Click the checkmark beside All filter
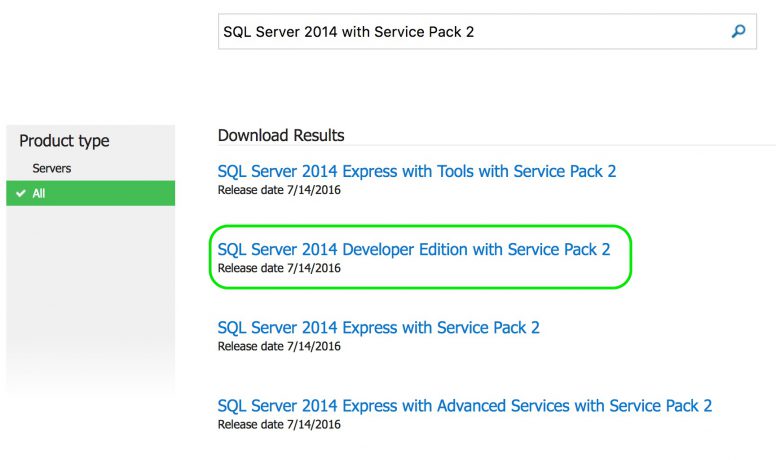The image size is (776, 460). 21,193
